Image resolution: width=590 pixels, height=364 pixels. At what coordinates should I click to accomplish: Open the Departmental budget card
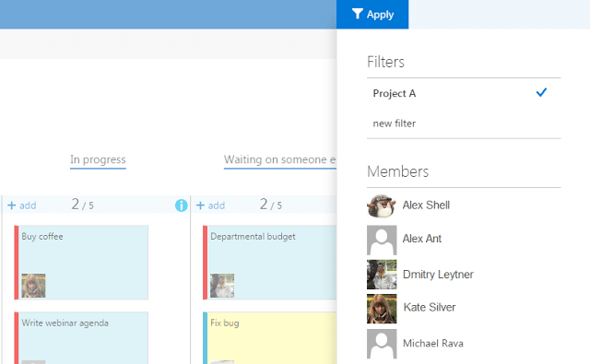269,263
